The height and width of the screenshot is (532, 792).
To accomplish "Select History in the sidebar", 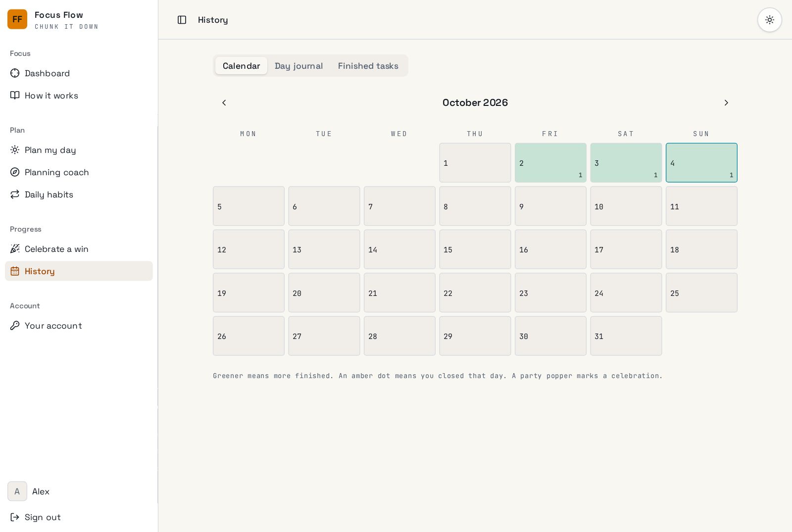I will tap(79, 271).
